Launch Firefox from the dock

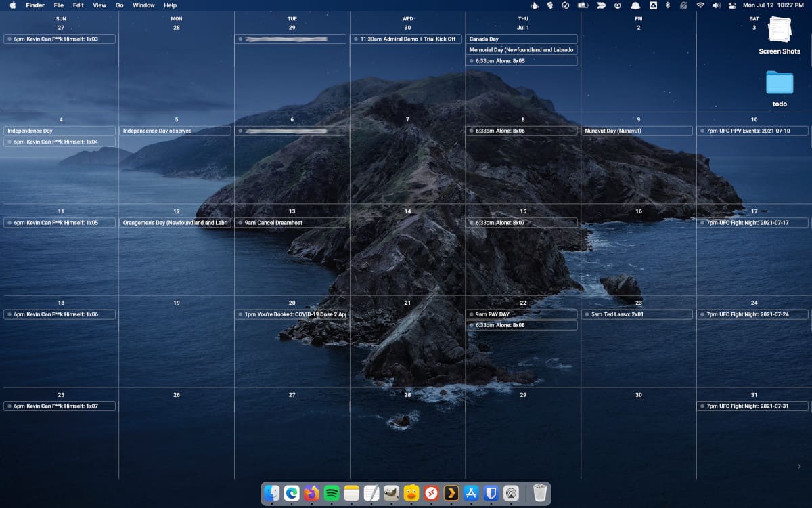pos(311,494)
